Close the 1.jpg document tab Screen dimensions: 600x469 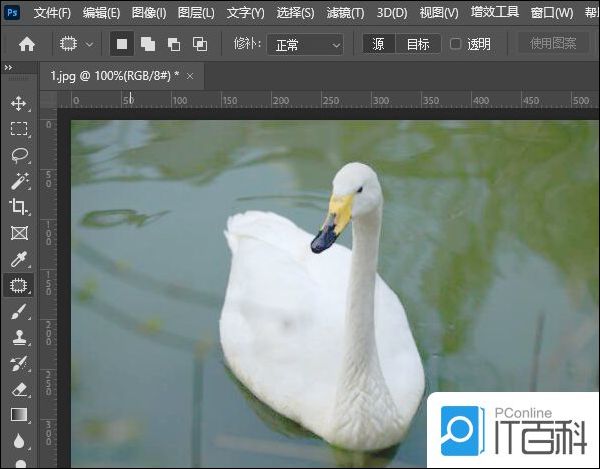[190, 76]
